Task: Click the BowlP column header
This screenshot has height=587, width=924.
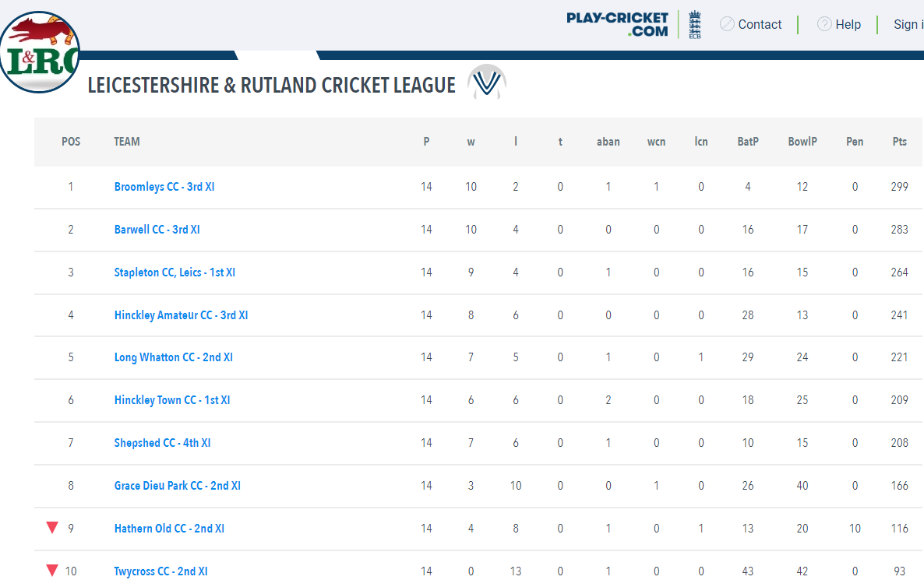Action: point(802,142)
